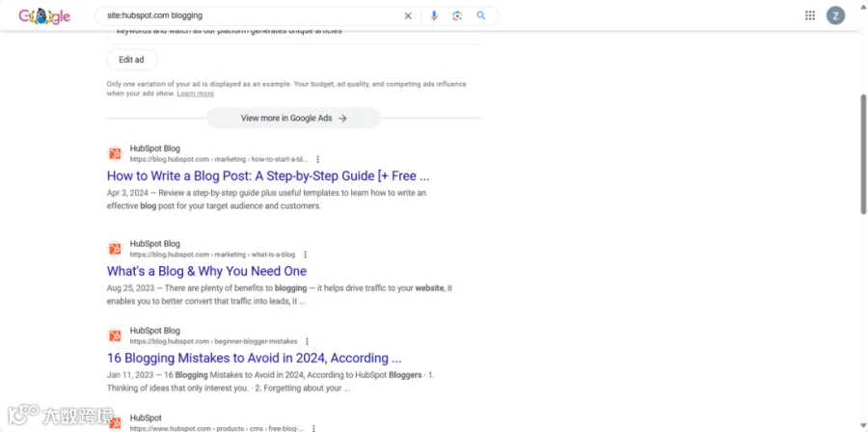
Task: Clear the search box with X icon
Action: [408, 16]
